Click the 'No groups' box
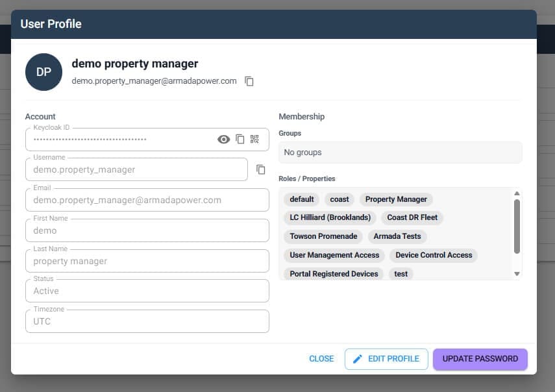The width and height of the screenshot is (555, 392). (x=401, y=153)
